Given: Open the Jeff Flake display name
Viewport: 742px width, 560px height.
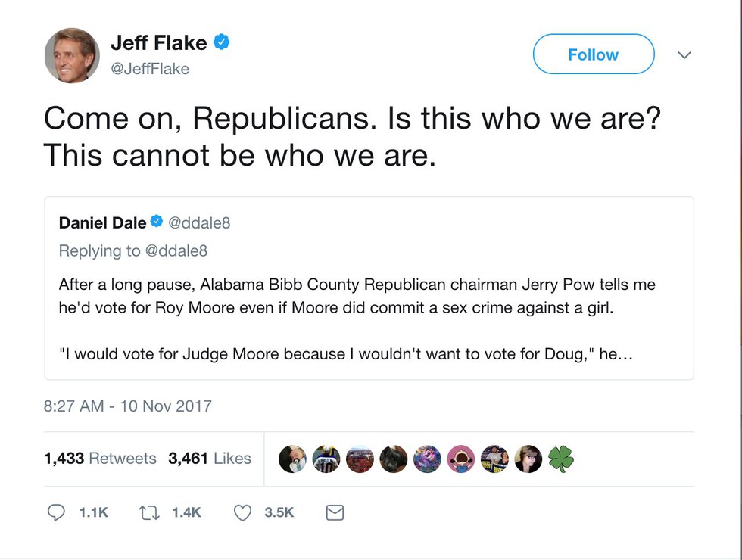Looking at the screenshot, I should point(158,43).
